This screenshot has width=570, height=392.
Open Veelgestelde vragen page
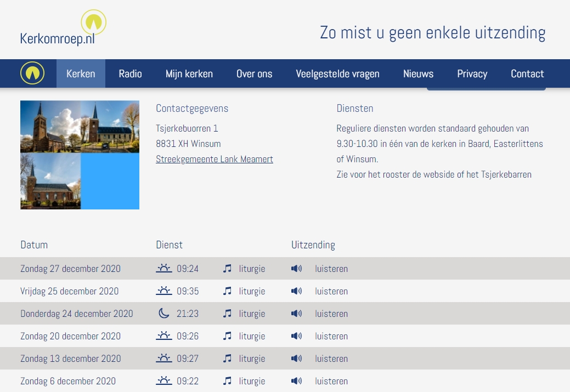coord(337,73)
